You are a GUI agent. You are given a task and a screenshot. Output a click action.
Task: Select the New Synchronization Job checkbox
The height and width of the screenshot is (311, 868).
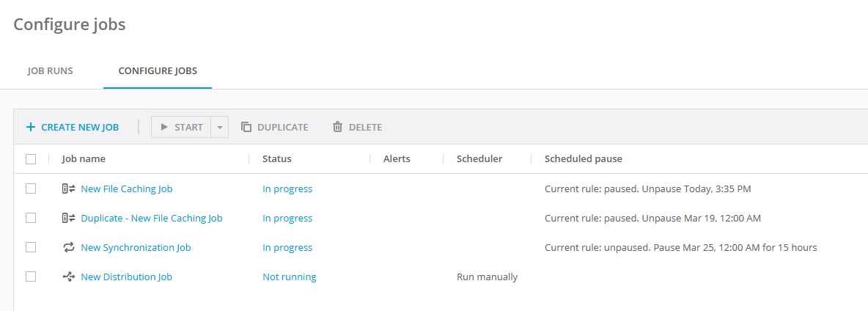tap(31, 247)
